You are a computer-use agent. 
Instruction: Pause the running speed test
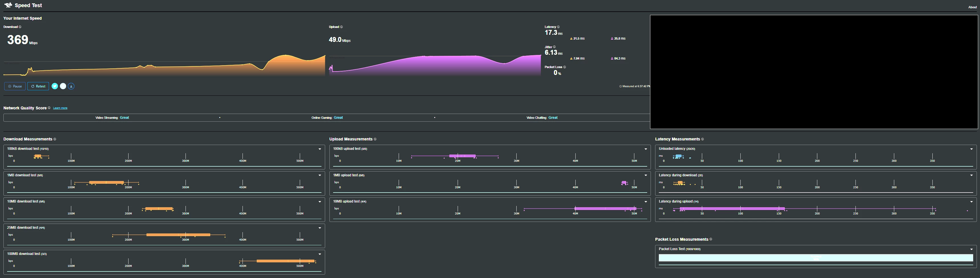(15, 86)
